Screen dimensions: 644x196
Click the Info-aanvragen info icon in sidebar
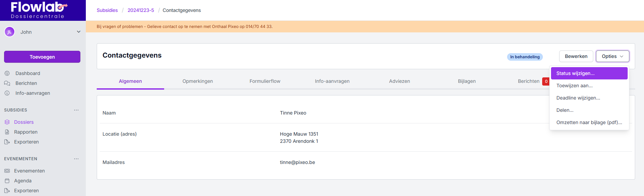pos(7,93)
